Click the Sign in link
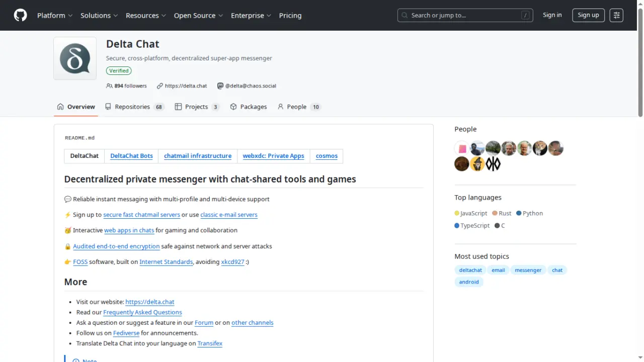The image size is (644, 362). tap(552, 15)
